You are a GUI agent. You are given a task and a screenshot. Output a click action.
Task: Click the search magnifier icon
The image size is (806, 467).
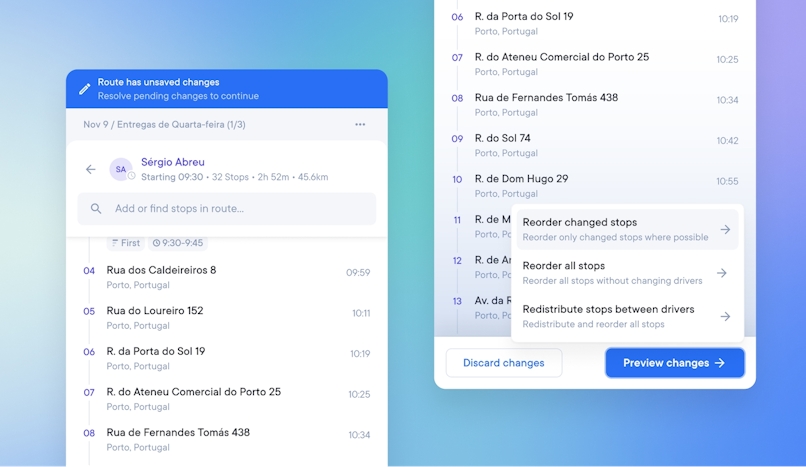click(96, 209)
